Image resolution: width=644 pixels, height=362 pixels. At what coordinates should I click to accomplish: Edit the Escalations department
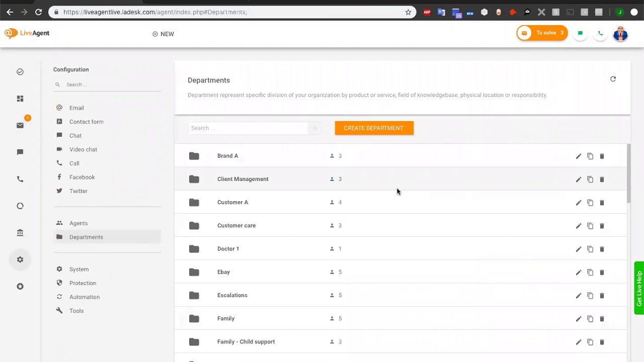(x=579, y=296)
